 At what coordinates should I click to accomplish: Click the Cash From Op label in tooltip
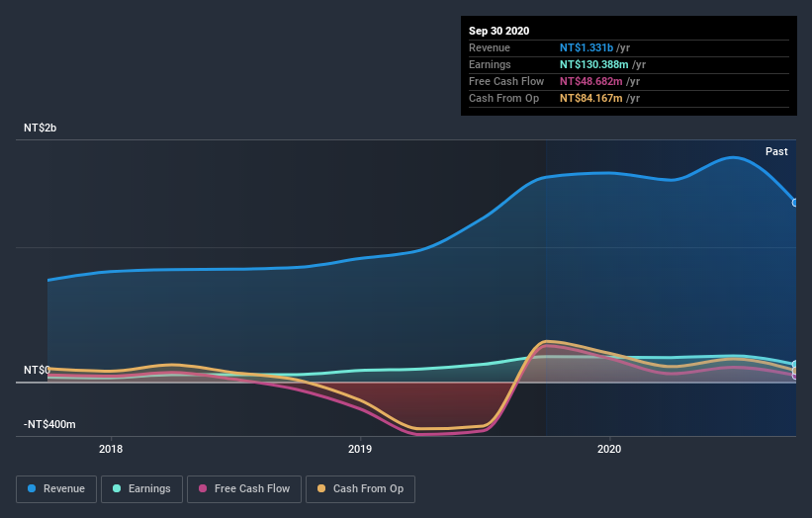click(x=503, y=98)
